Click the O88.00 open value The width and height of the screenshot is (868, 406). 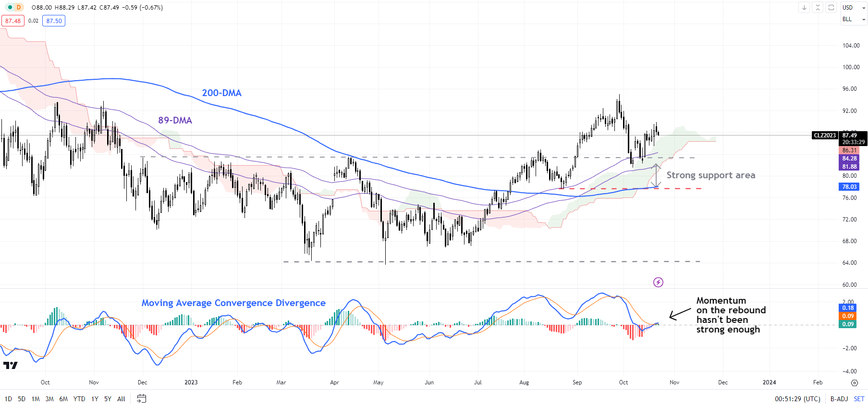(42, 8)
